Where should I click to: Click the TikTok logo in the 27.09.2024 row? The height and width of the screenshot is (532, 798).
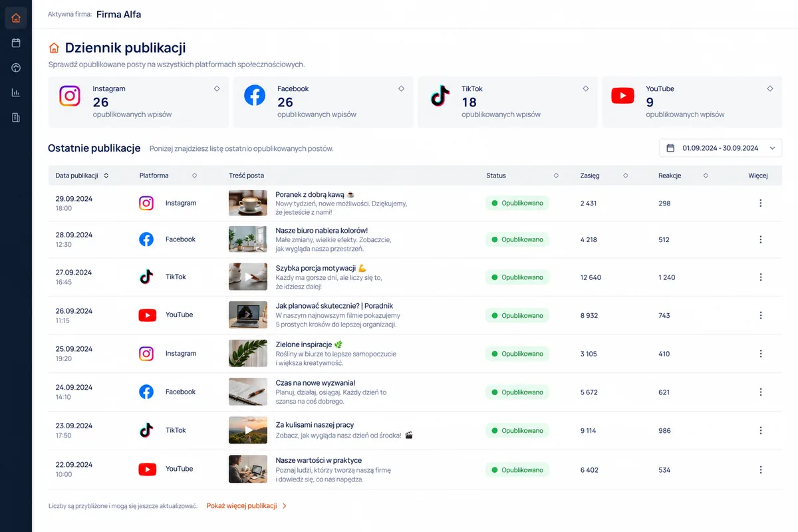point(146,277)
